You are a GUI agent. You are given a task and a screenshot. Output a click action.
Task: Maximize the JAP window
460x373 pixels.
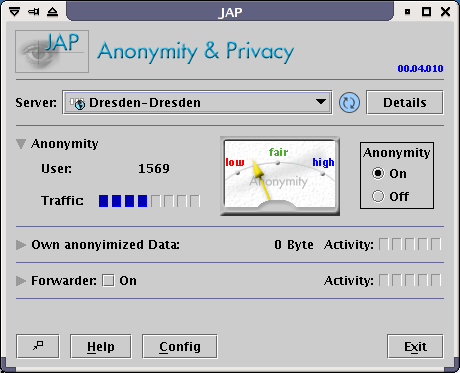pyautogui.click(x=426, y=12)
